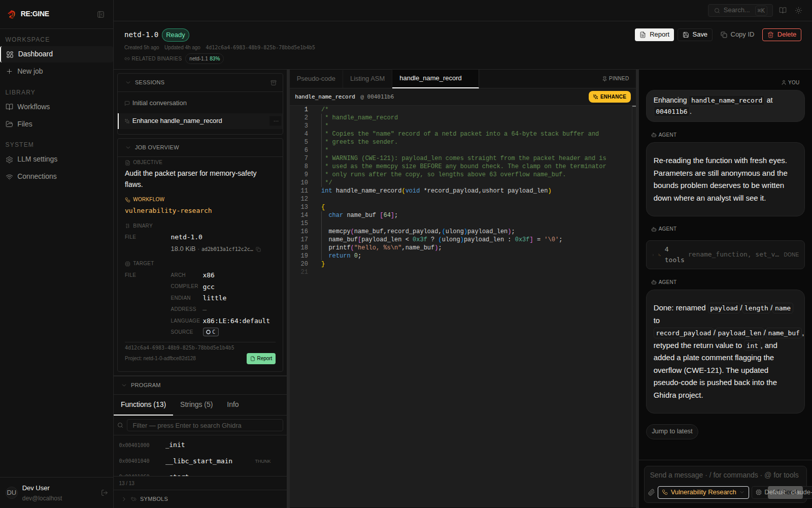Click the yellow ENHANCE button
This screenshot has width=812, height=508.
point(609,97)
